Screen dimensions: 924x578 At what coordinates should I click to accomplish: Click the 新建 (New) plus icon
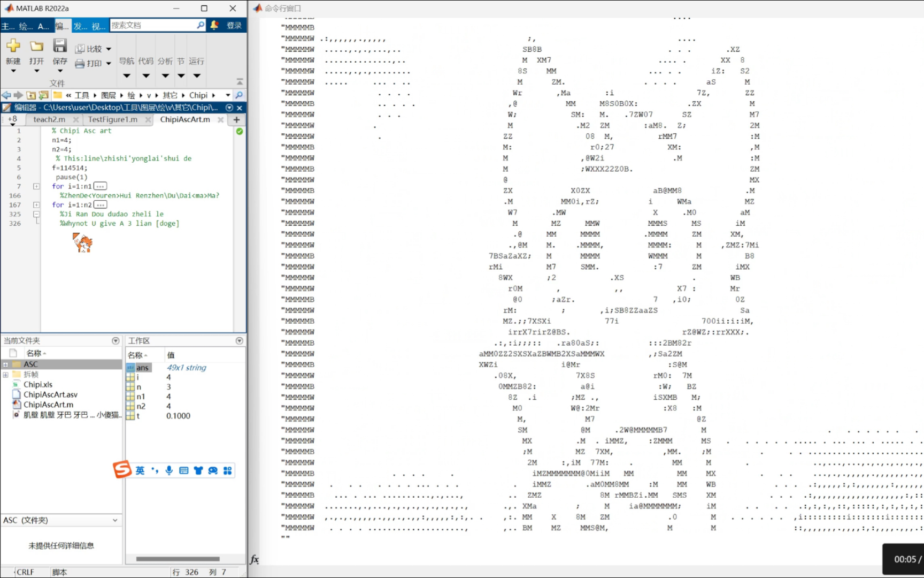pos(13,45)
